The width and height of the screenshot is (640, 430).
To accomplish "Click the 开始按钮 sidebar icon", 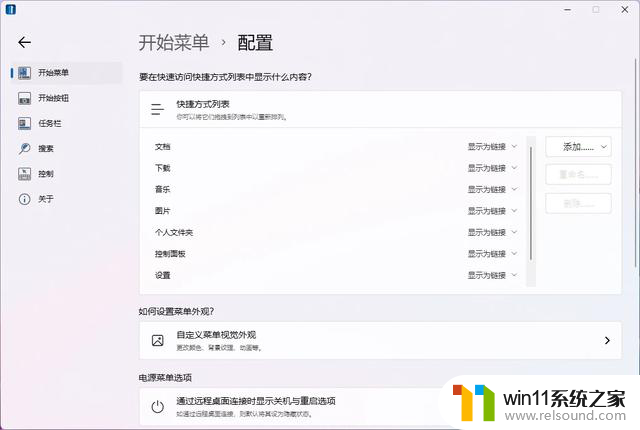I will pos(24,98).
